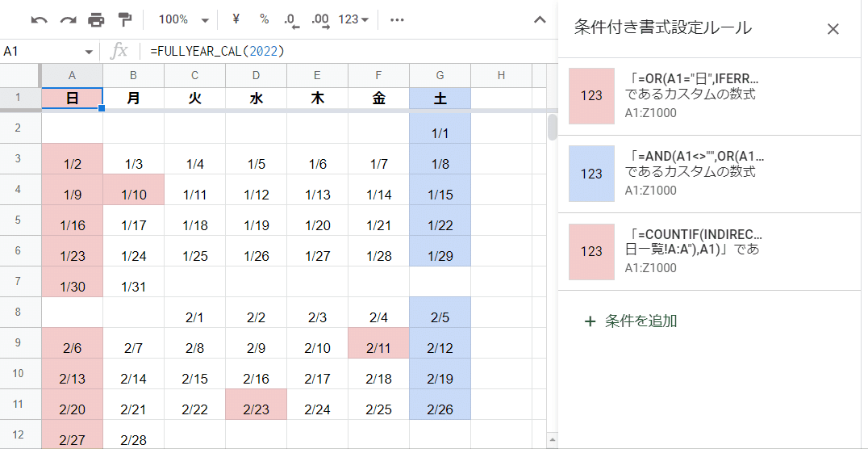This screenshot has height=449, width=868.
Task: Apply percent number format
Action: pyautogui.click(x=264, y=19)
